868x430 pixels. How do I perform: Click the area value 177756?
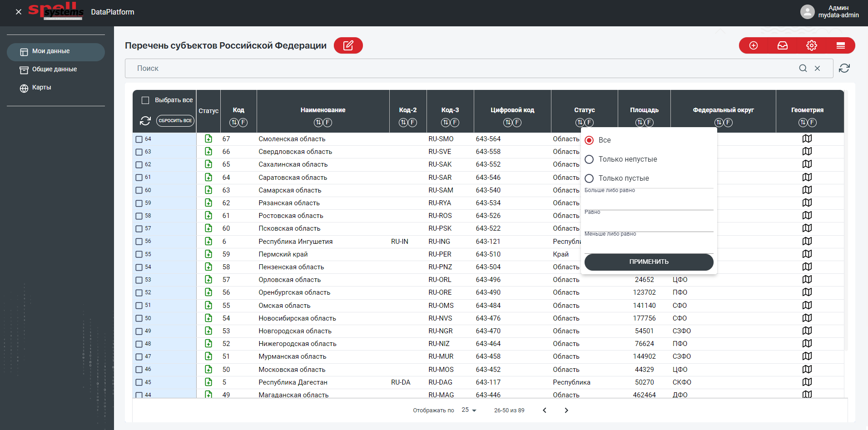(645, 318)
